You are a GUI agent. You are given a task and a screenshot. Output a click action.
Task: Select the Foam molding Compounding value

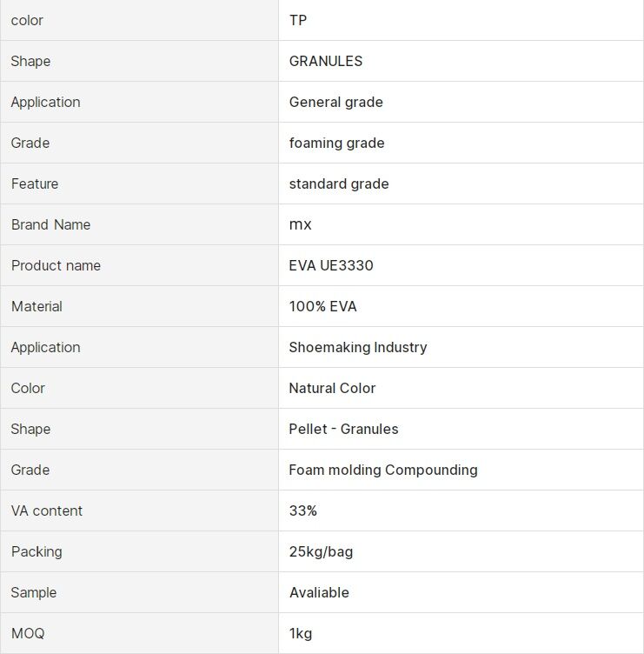383,470
